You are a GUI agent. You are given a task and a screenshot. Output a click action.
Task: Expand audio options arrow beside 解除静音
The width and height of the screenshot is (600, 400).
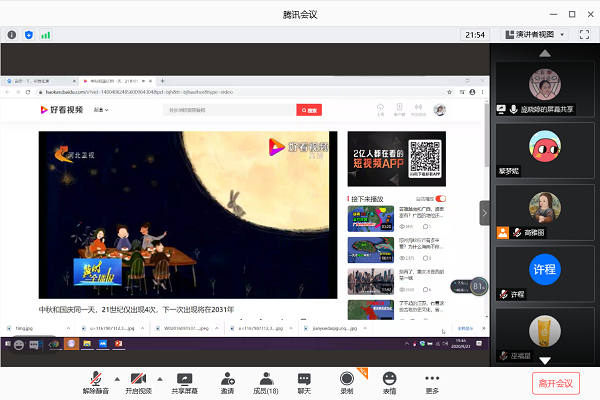[117, 379]
